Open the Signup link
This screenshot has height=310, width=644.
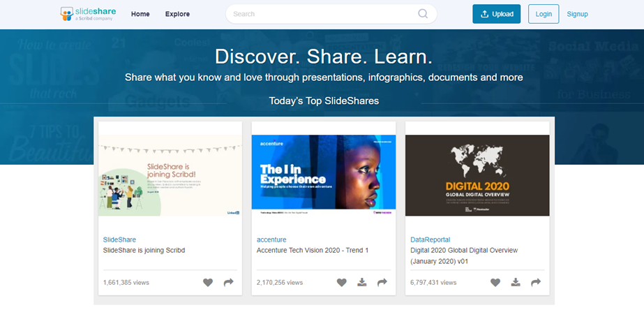[x=577, y=14]
